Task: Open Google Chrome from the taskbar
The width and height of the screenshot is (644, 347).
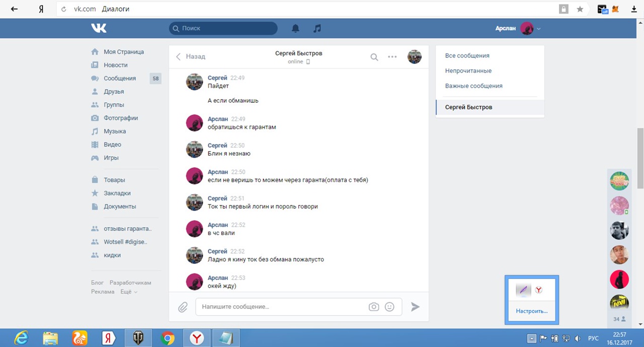Action: [x=168, y=338]
